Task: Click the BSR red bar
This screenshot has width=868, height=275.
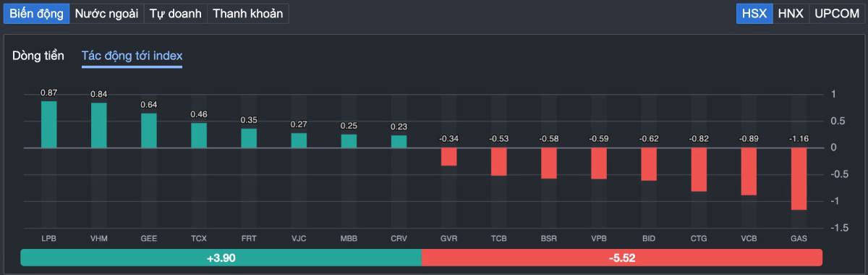Action: (549, 164)
